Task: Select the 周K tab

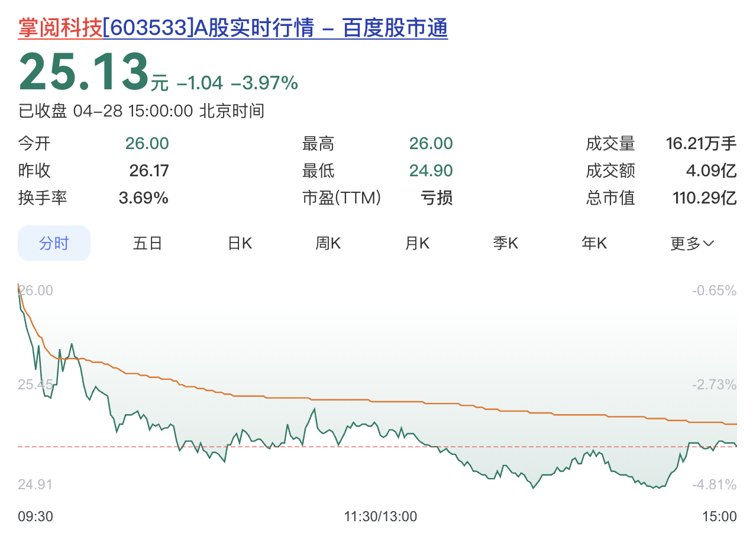Action: (x=328, y=243)
